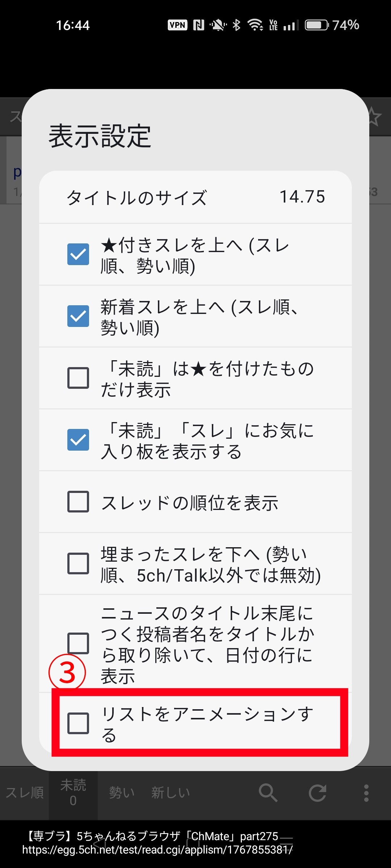Check スレッドの順位を表示 option
The height and width of the screenshot is (868, 391).
point(78,502)
